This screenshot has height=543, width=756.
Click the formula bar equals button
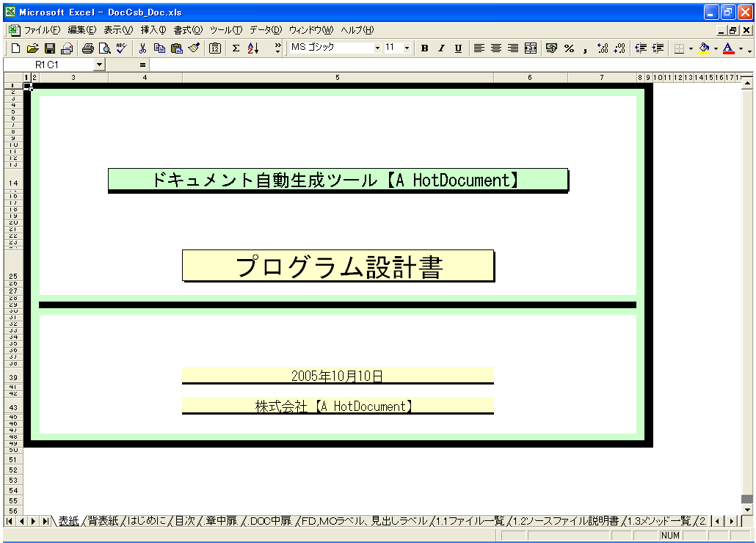(142, 65)
